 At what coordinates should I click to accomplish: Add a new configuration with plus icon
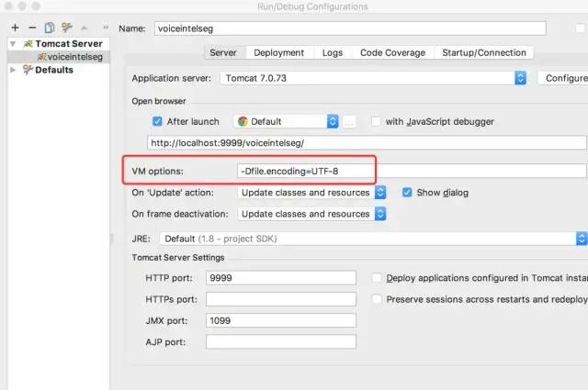pos(15,28)
